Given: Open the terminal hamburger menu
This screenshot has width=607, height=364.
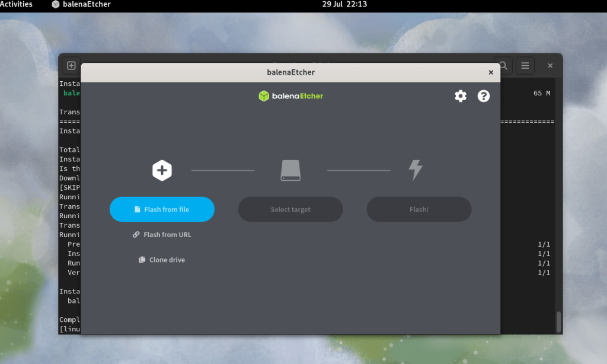Looking at the screenshot, I should point(525,65).
